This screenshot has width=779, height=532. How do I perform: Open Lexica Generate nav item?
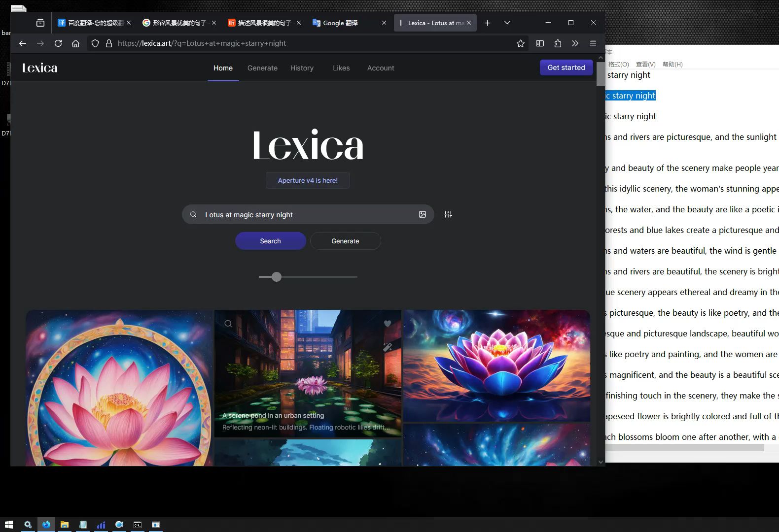coord(262,68)
